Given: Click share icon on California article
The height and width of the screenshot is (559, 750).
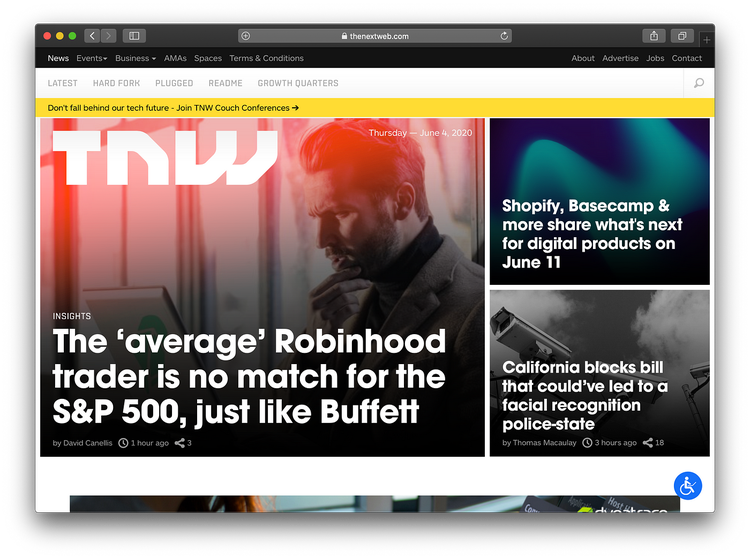Looking at the screenshot, I should click(648, 443).
